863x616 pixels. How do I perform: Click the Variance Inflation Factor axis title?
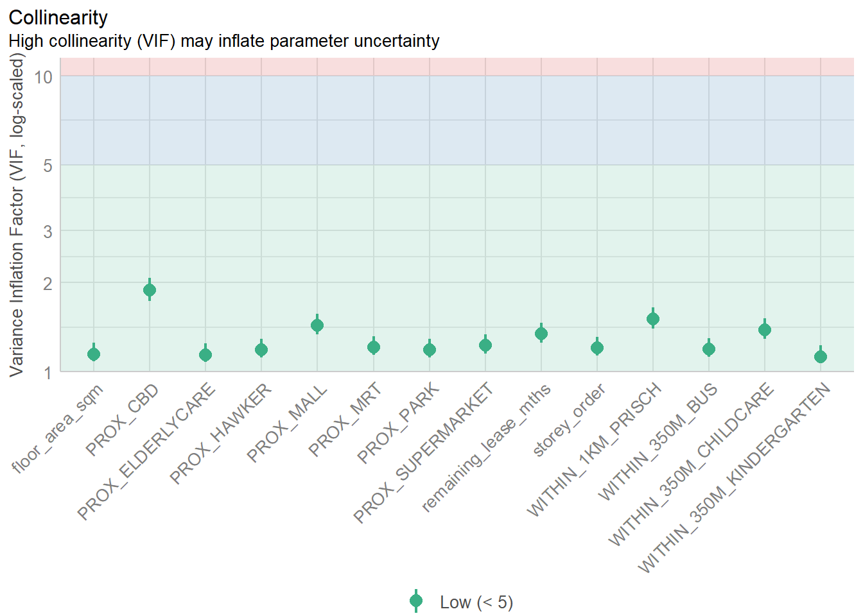(x=17, y=215)
